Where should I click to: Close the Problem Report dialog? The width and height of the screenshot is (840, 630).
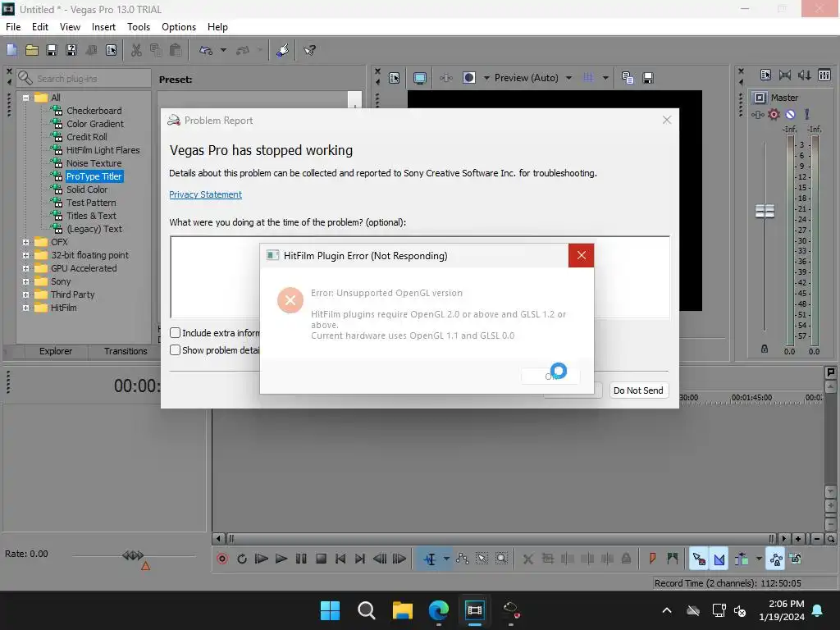tap(667, 120)
